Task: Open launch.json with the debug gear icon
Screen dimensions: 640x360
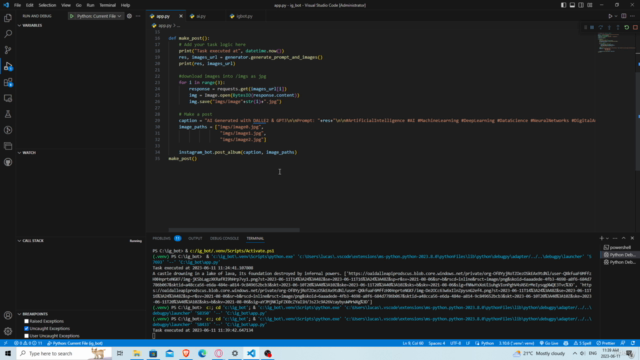Action: tap(129, 16)
